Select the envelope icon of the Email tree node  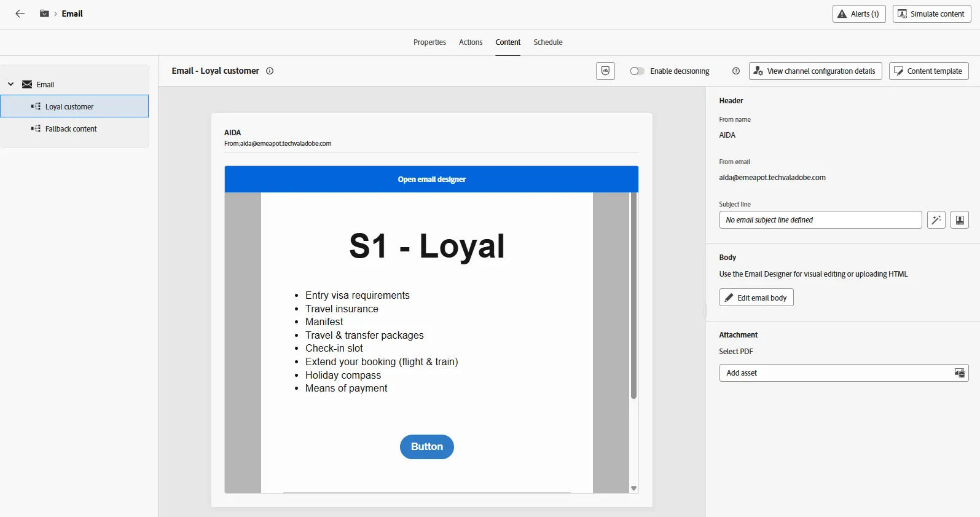(x=27, y=84)
